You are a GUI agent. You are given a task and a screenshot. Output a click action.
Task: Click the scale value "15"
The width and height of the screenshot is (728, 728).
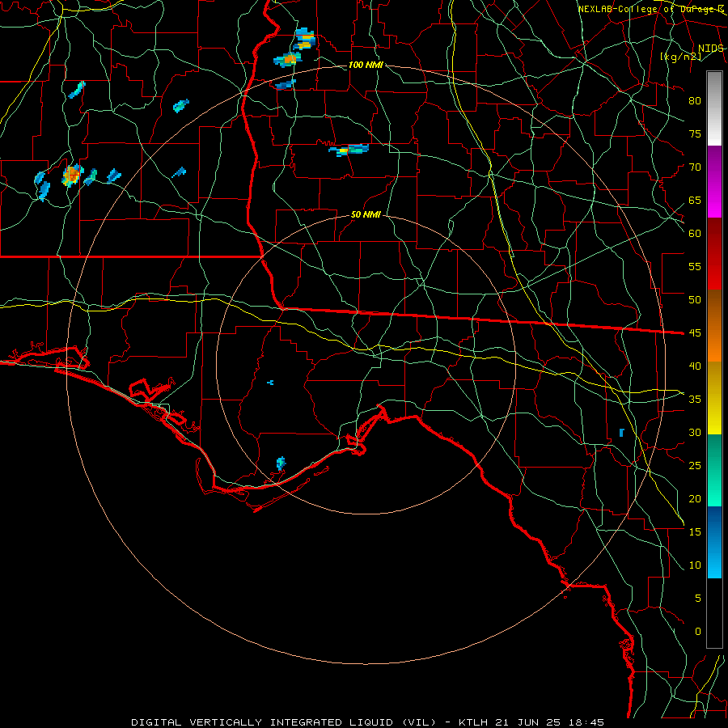[695, 532]
